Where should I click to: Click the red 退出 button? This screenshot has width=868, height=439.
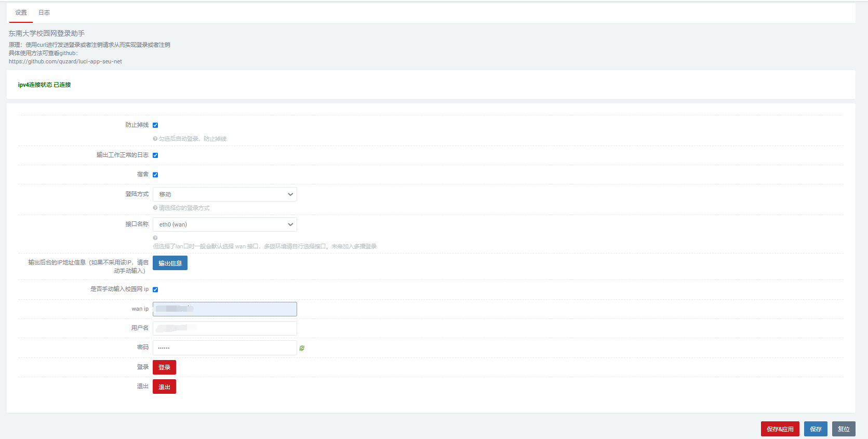click(x=164, y=387)
